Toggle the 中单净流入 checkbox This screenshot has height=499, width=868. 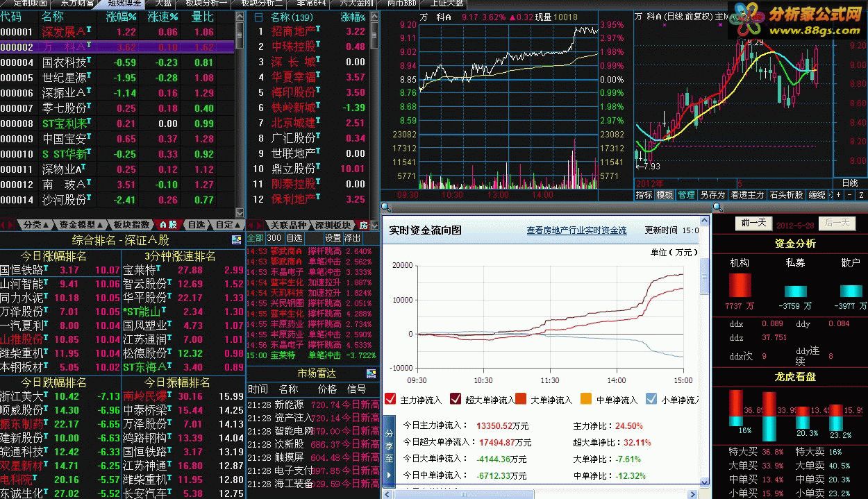tap(586, 399)
